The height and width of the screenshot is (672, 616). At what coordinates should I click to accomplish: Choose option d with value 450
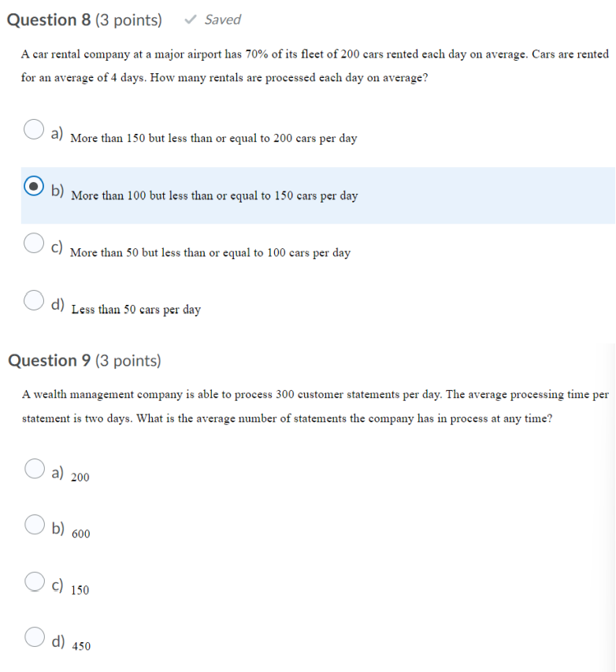(x=35, y=637)
